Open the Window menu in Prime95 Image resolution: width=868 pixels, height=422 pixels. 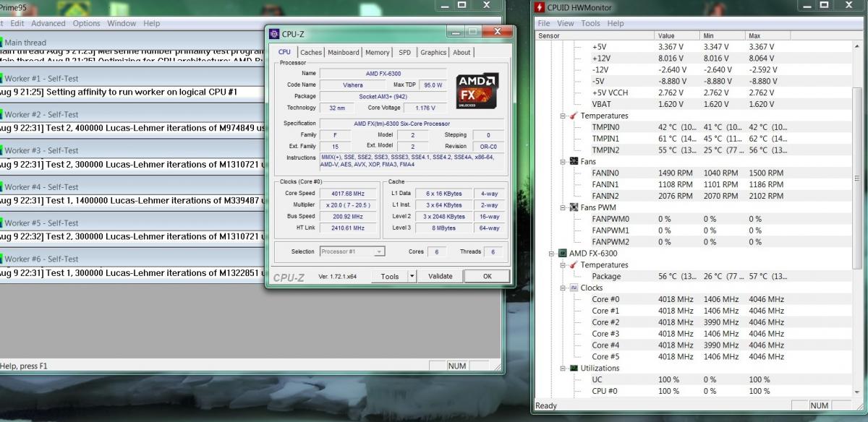tap(122, 23)
